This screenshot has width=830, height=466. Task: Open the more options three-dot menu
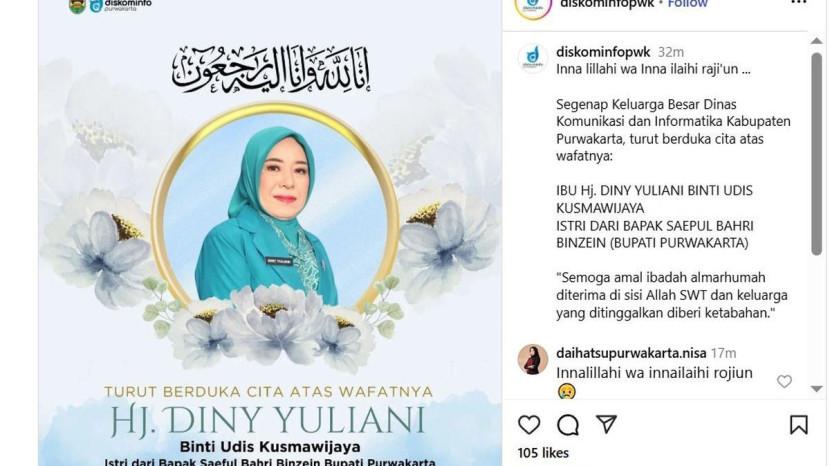798,3
